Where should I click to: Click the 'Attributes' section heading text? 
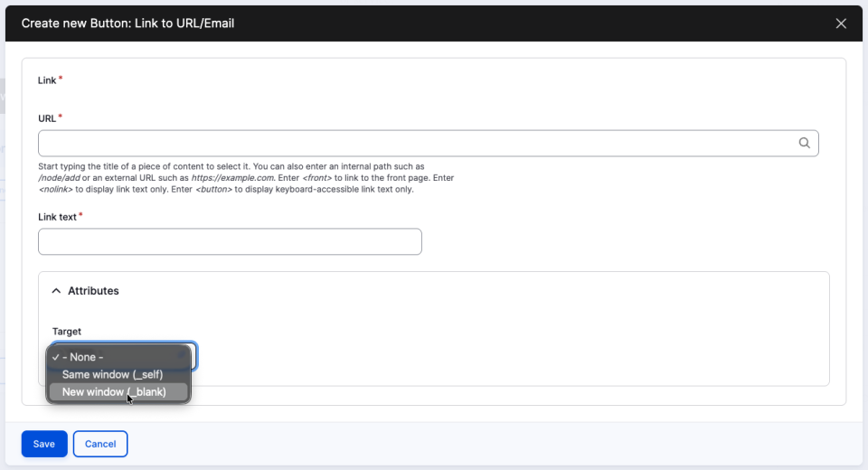coord(93,291)
